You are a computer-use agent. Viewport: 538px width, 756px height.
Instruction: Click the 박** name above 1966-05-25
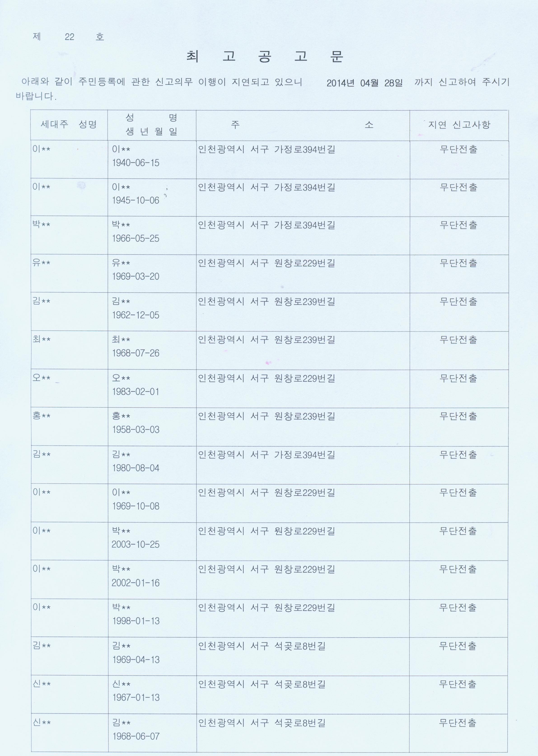121,225
